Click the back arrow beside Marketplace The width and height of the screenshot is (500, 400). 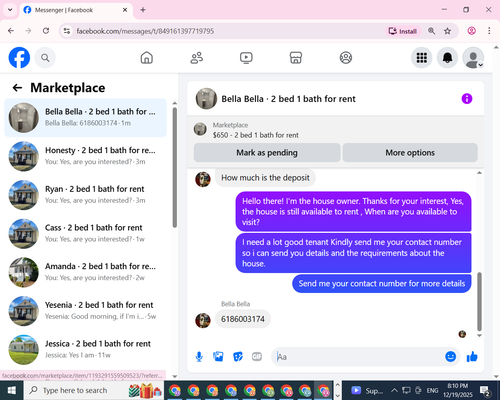click(17, 88)
